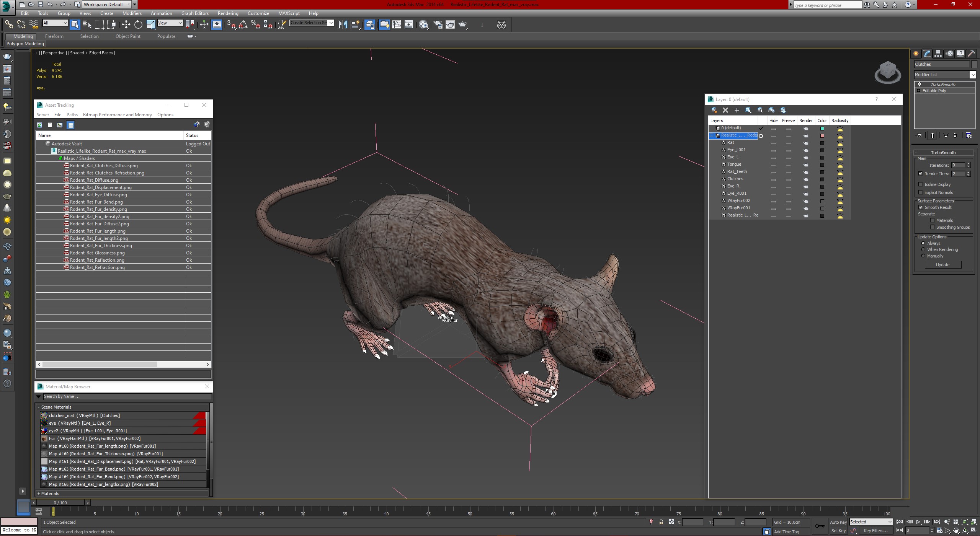Select Always update option
The height and width of the screenshot is (536, 980).
pyautogui.click(x=923, y=243)
